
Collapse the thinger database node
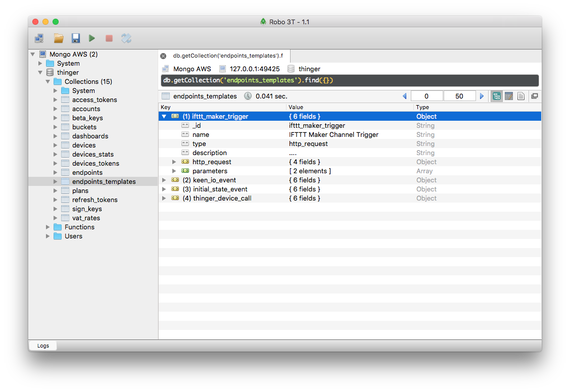click(x=40, y=72)
